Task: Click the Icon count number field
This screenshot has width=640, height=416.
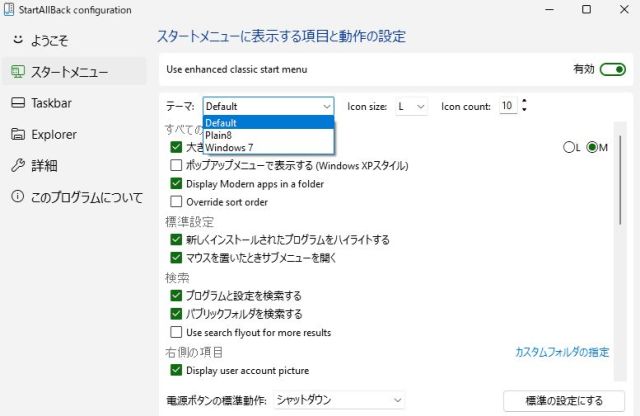Action: coord(508,106)
